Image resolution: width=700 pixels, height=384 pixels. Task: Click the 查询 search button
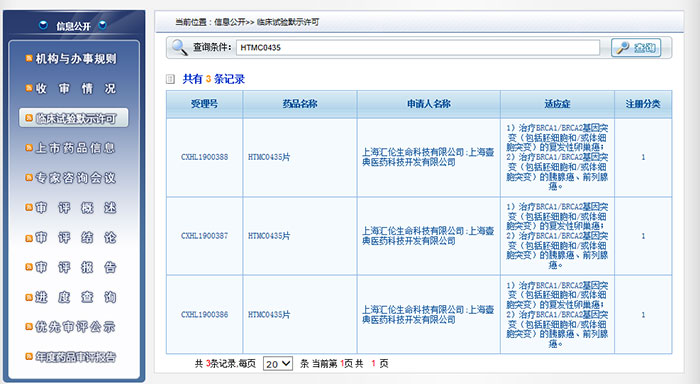636,47
